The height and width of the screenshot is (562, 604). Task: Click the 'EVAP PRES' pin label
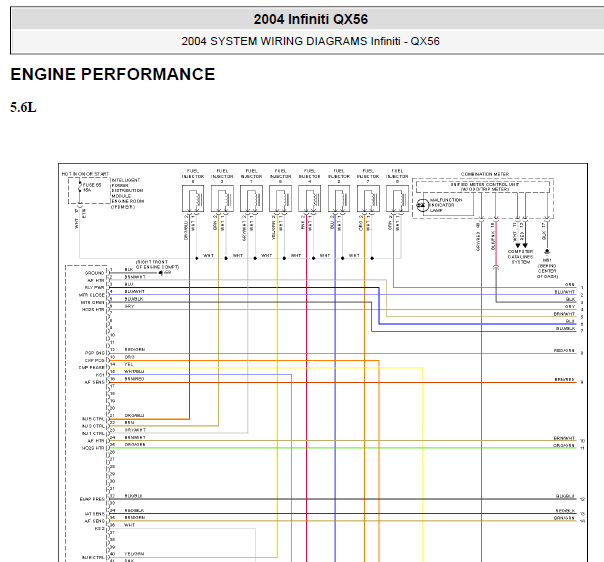pyautogui.click(x=92, y=499)
